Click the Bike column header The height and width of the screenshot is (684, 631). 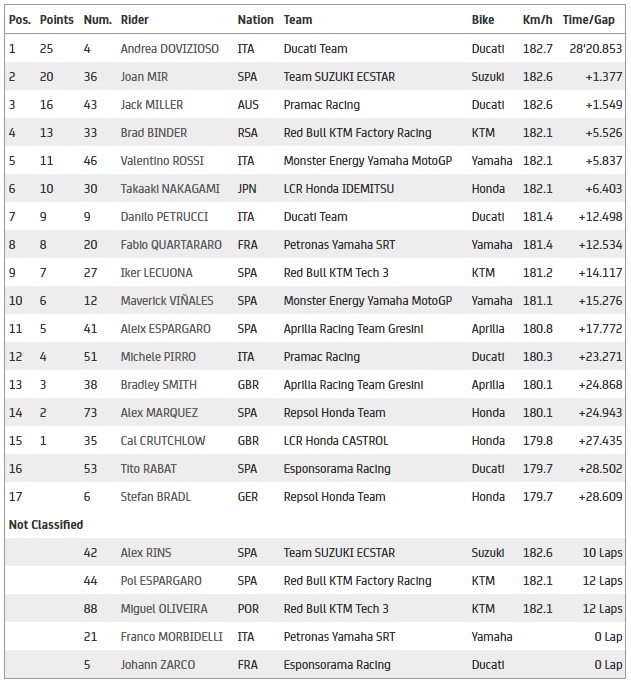(483, 20)
